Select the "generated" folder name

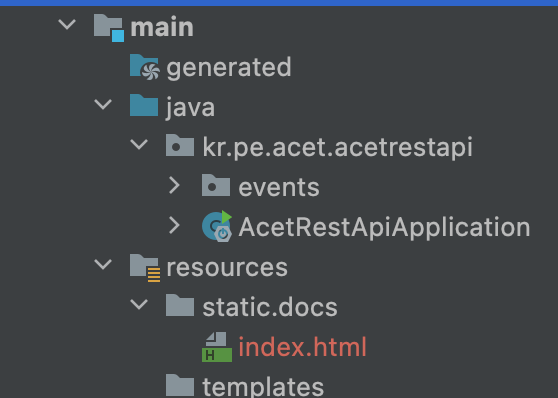pos(229,68)
